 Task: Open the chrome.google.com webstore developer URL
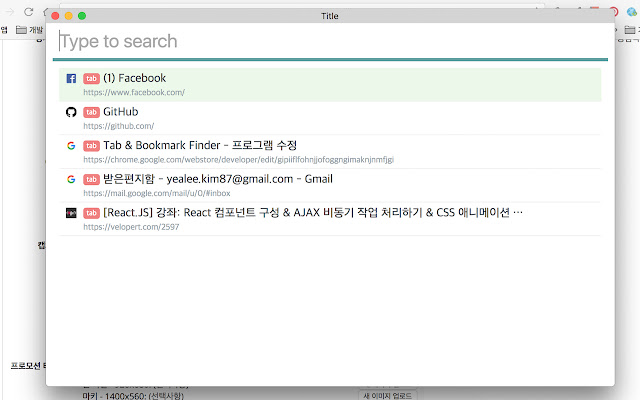pos(238,160)
